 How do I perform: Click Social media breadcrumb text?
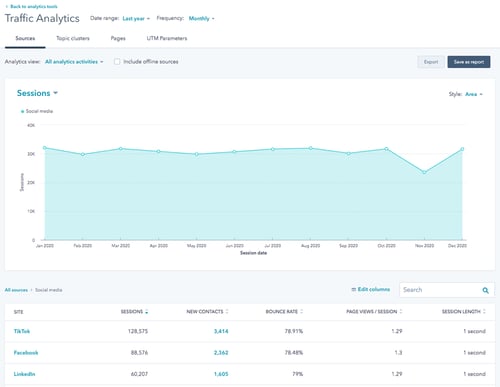(49, 290)
